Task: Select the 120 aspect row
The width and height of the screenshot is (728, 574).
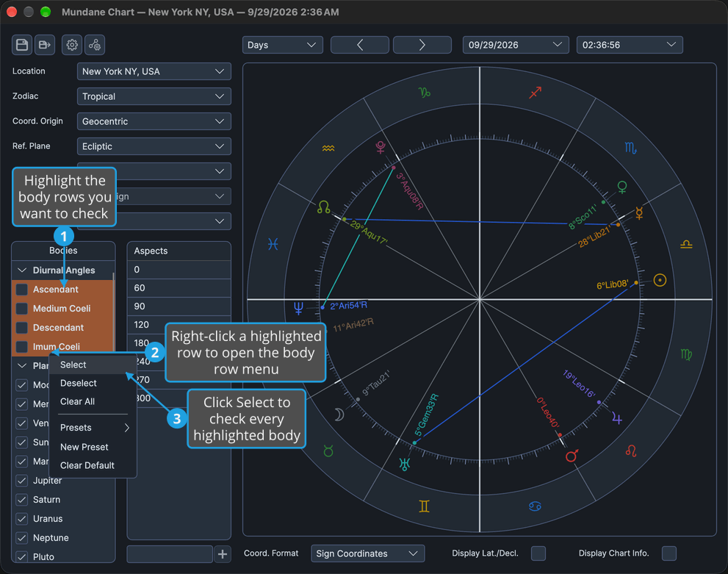Action: click(179, 325)
